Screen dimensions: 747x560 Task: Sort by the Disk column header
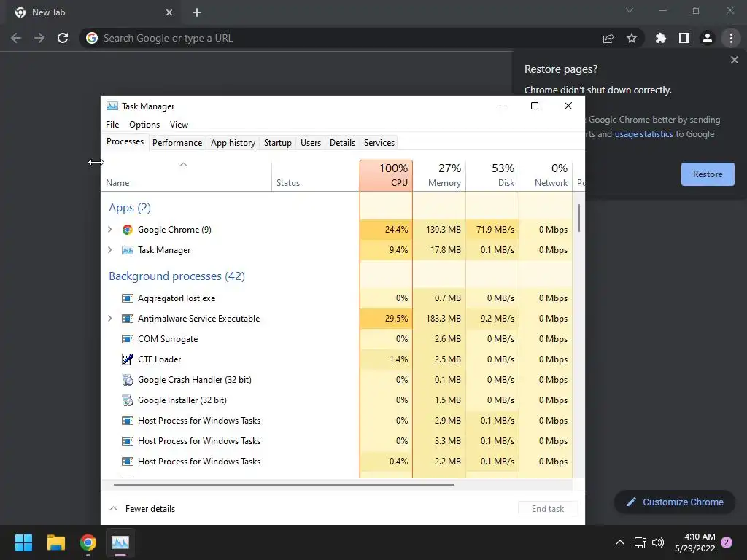pos(492,176)
